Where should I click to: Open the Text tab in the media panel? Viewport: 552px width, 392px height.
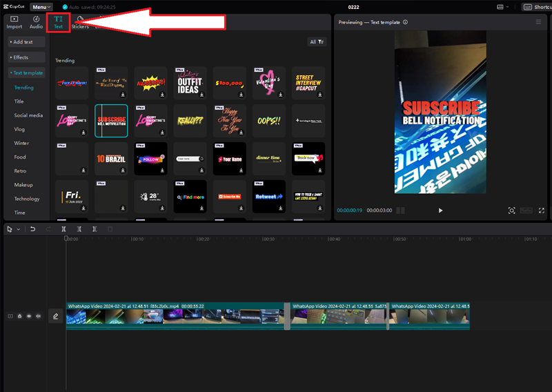[58, 23]
